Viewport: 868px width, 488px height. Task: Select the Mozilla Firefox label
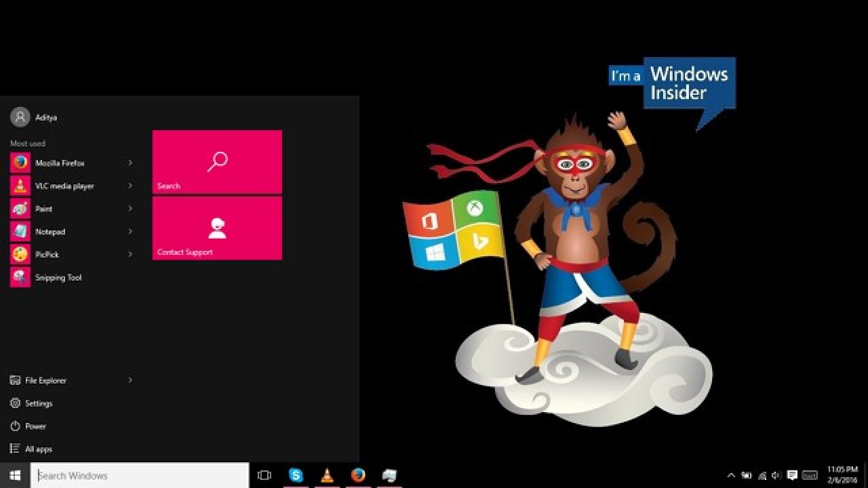(60, 163)
